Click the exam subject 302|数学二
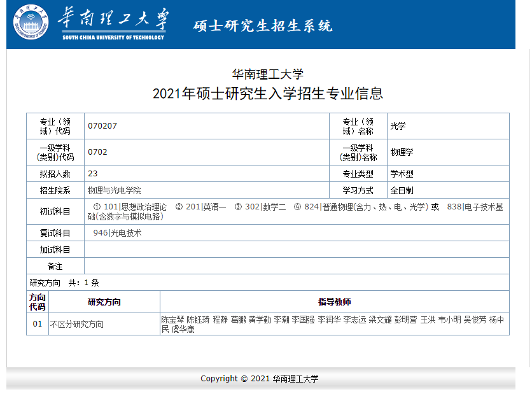The image size is (532, 401). [x=265, y=207]
